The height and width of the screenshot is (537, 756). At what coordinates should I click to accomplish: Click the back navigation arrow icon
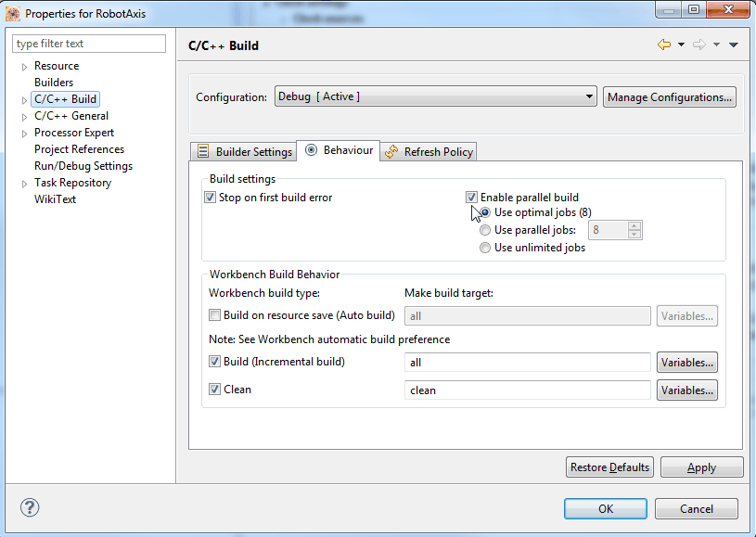(x=663, y=45)
